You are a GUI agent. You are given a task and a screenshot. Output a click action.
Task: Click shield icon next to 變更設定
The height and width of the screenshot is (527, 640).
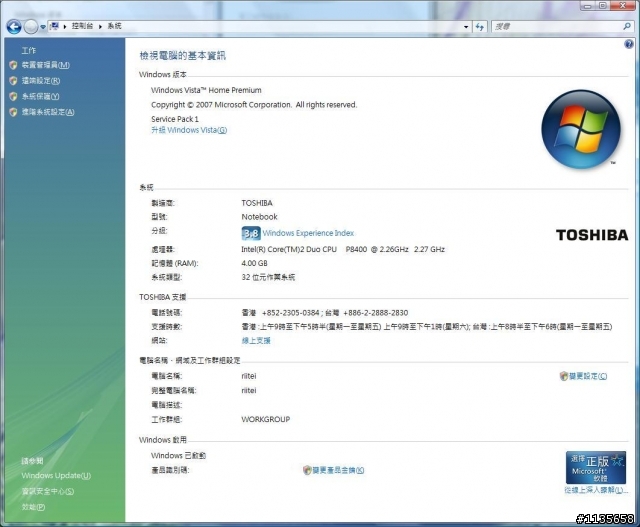[x=564, y=376]
